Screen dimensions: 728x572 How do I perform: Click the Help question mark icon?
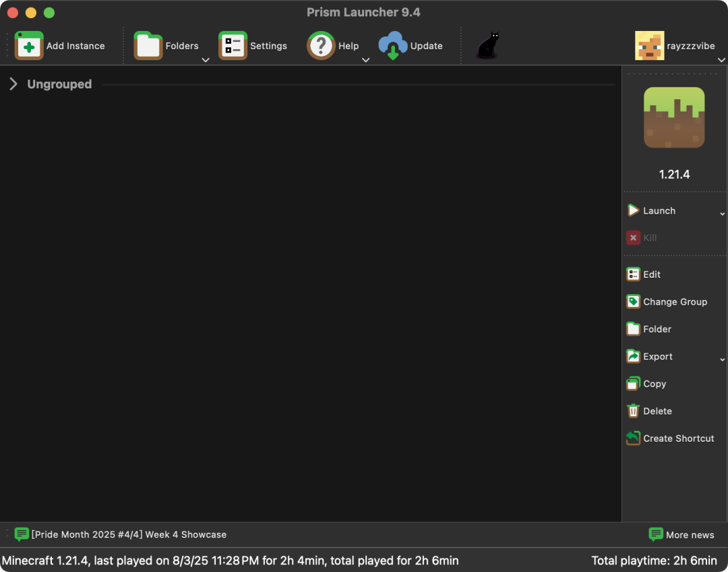point(321,46)
